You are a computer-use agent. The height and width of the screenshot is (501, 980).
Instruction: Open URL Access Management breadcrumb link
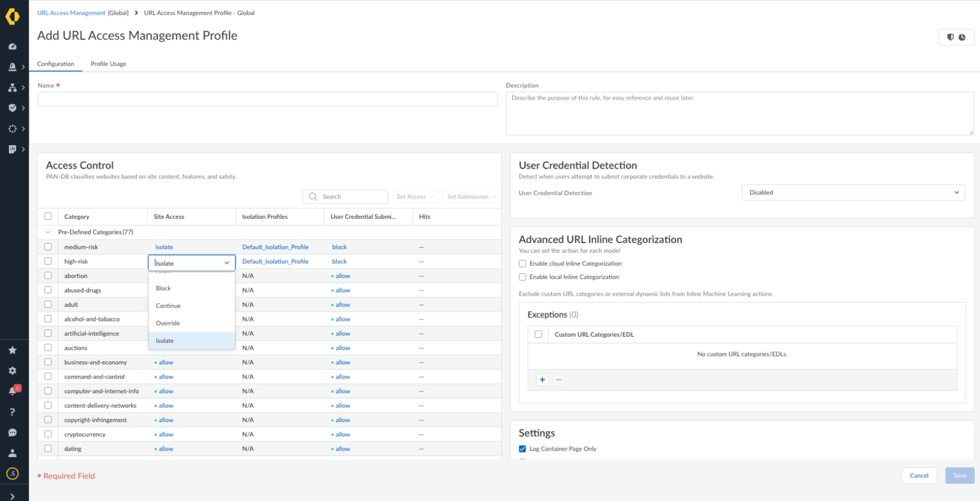[x=71, y=13]
